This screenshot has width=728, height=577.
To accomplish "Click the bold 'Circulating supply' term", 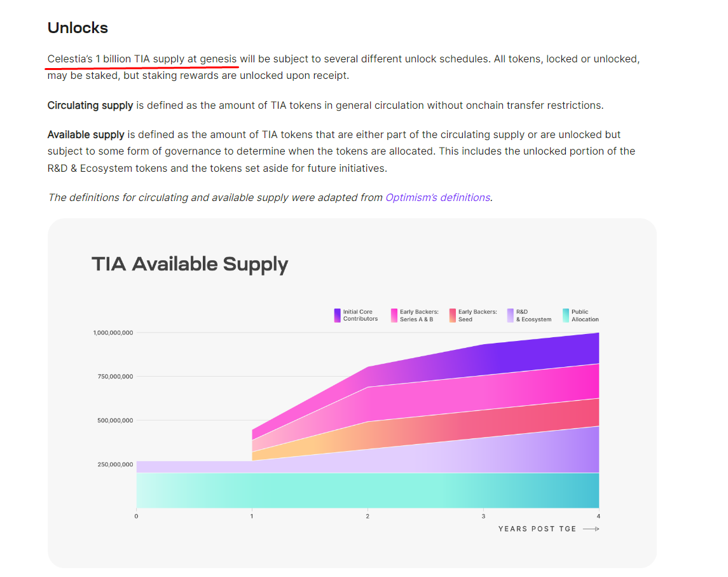I will pos(90,106).
